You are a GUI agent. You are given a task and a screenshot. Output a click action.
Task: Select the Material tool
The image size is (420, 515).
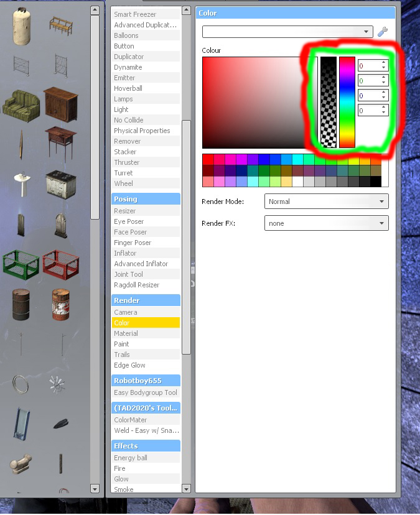click(146, 333)
